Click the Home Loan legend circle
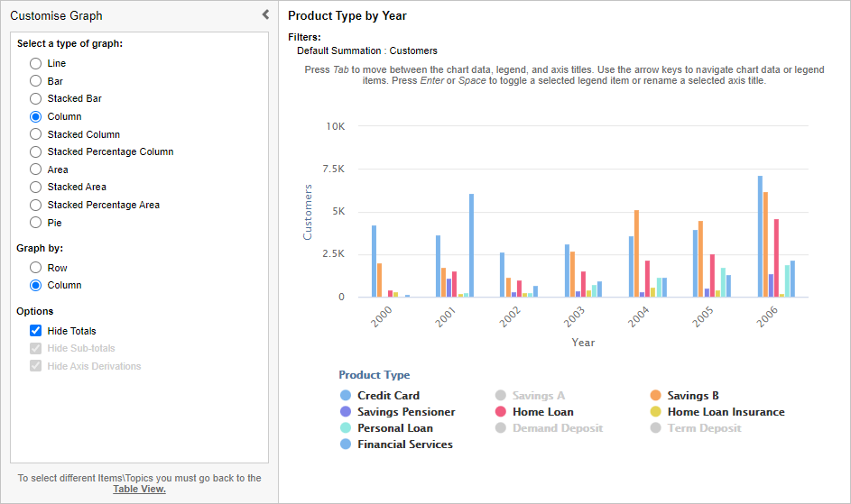This screenshot has height=504, width=851. coord(501,412)
